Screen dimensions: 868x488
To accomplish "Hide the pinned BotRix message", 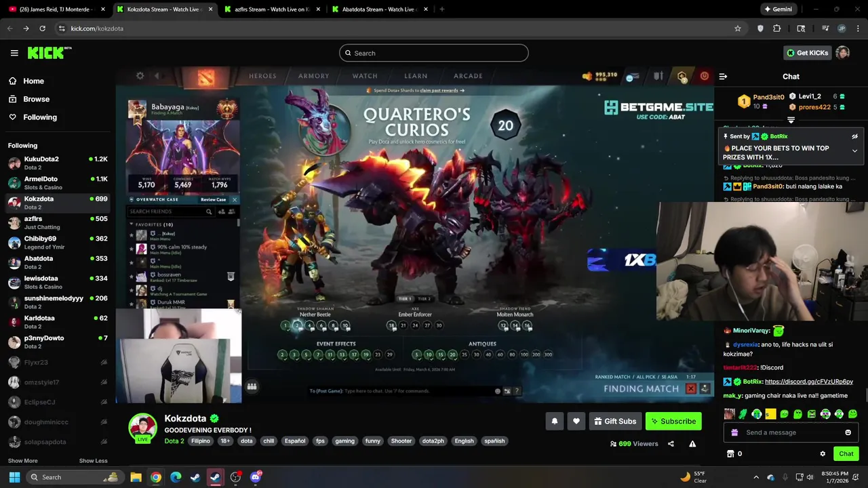I will tap(854, 136).
